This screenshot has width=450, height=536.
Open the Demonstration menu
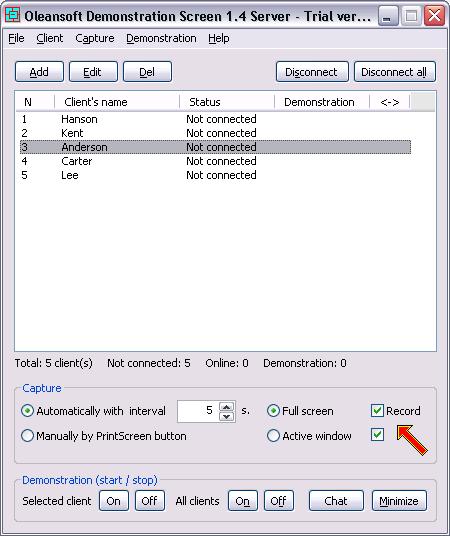click(x=161, y=38)
